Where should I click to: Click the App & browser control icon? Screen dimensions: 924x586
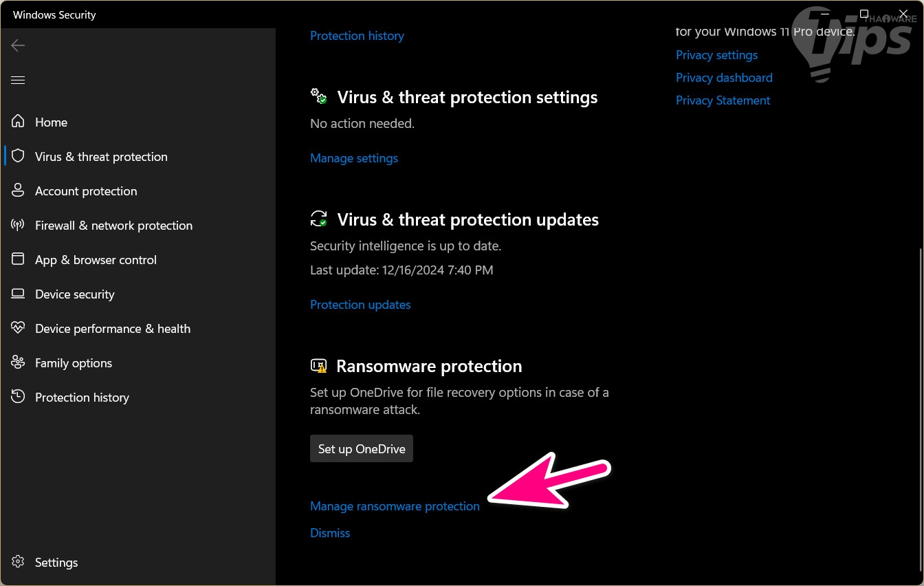click(18, 260)
